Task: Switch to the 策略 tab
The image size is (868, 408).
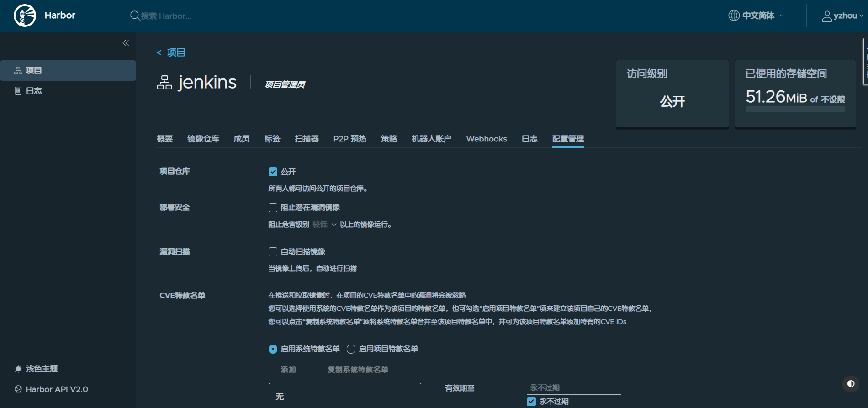Action: pyautogui.click(x=389, y=139)
